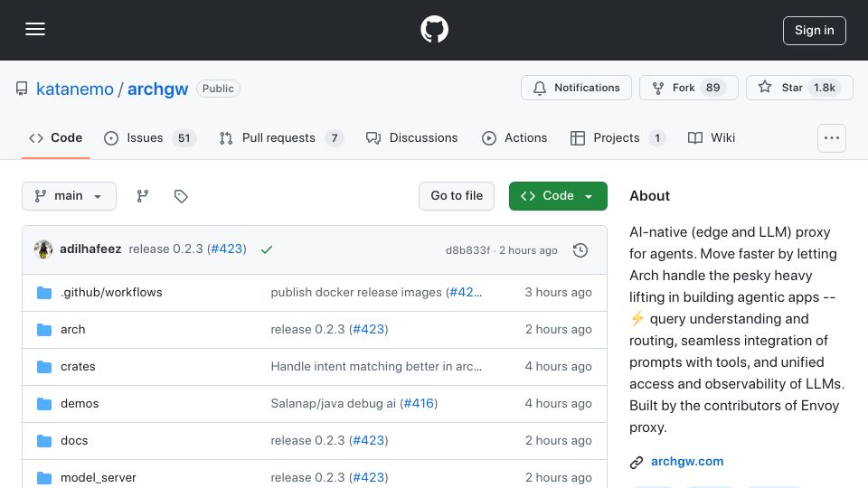Open the hamburger navigation menu
868x488 pixels.
35,29
